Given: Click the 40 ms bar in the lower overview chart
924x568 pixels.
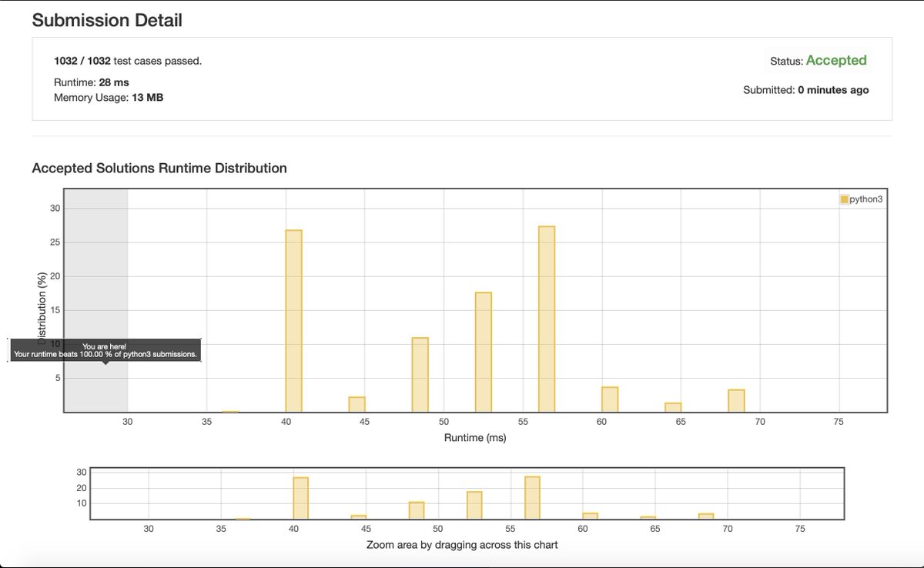Looking at the screenshot, I should (x=300, y=498).
